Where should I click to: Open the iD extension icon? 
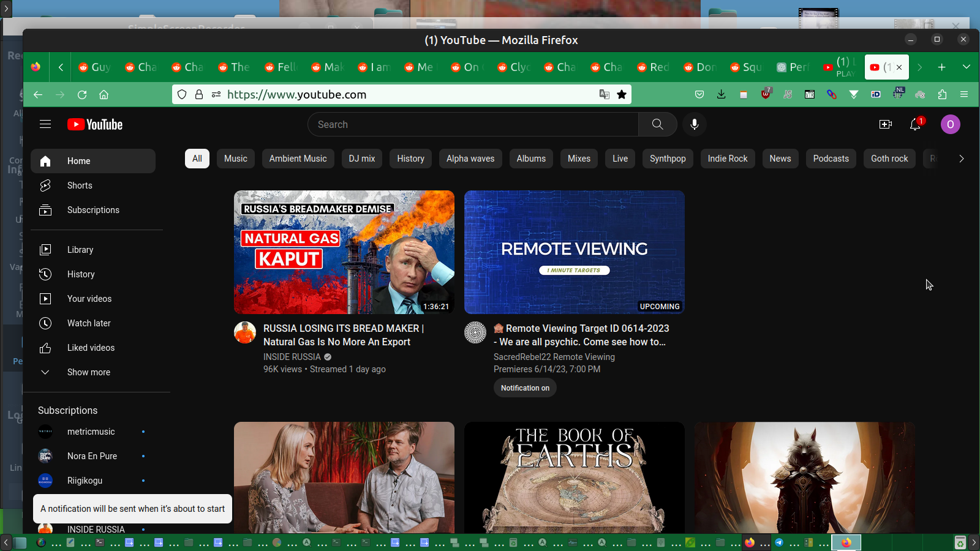876,94
